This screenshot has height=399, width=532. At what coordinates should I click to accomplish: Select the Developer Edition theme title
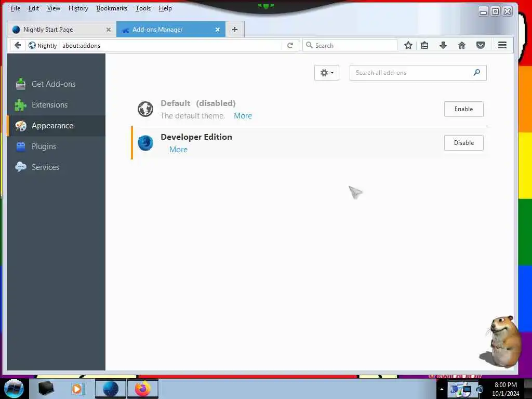tap(196, 137)
